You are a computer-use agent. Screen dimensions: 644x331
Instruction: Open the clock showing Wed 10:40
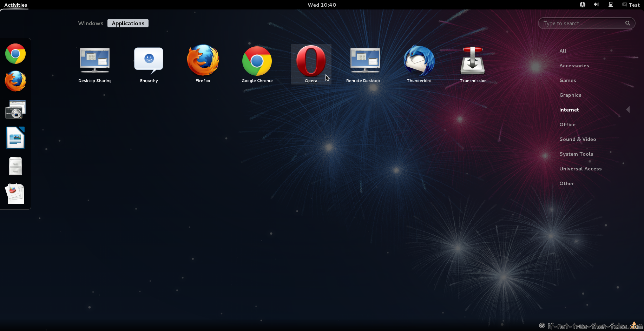[322, 5]
